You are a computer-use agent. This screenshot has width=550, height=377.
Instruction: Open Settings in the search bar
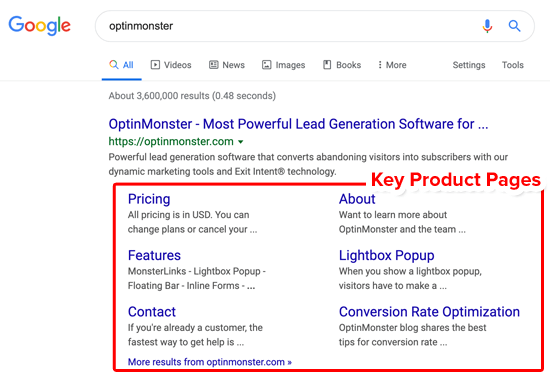point(469,65)
